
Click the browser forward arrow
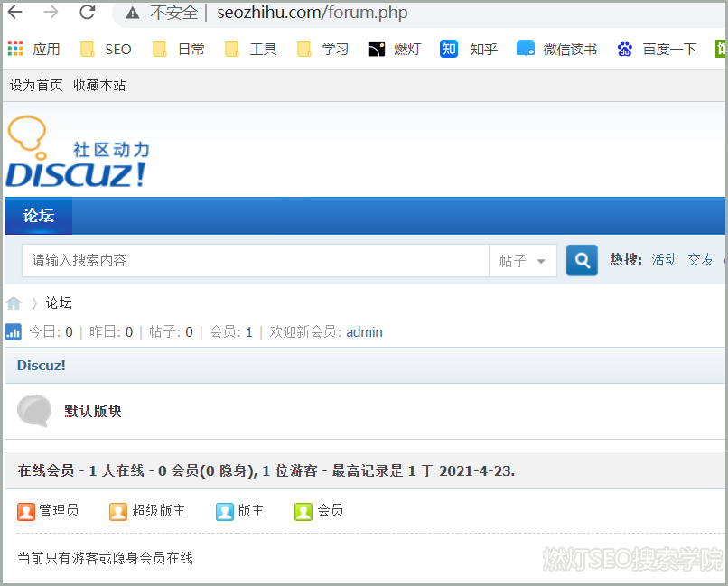[51, 12]
